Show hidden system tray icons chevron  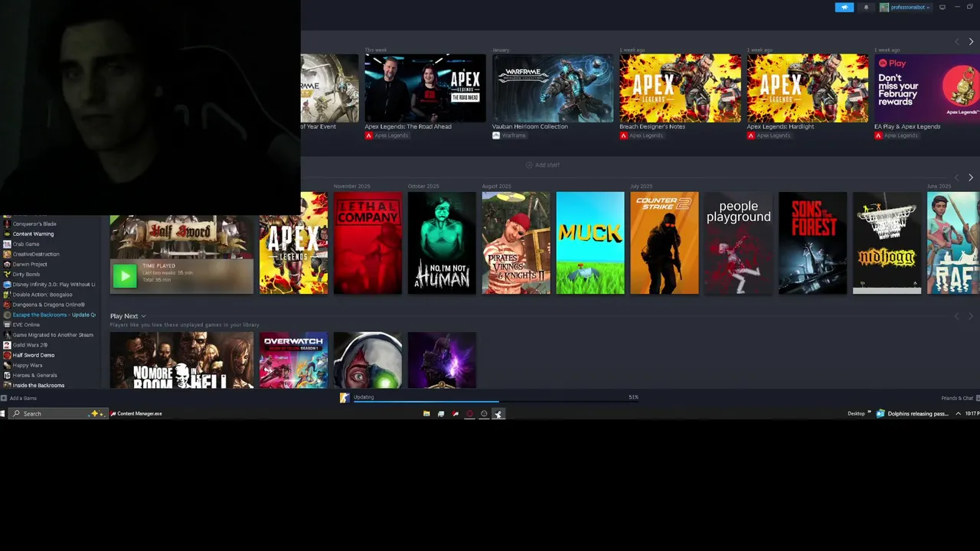[x=958, y=413]
